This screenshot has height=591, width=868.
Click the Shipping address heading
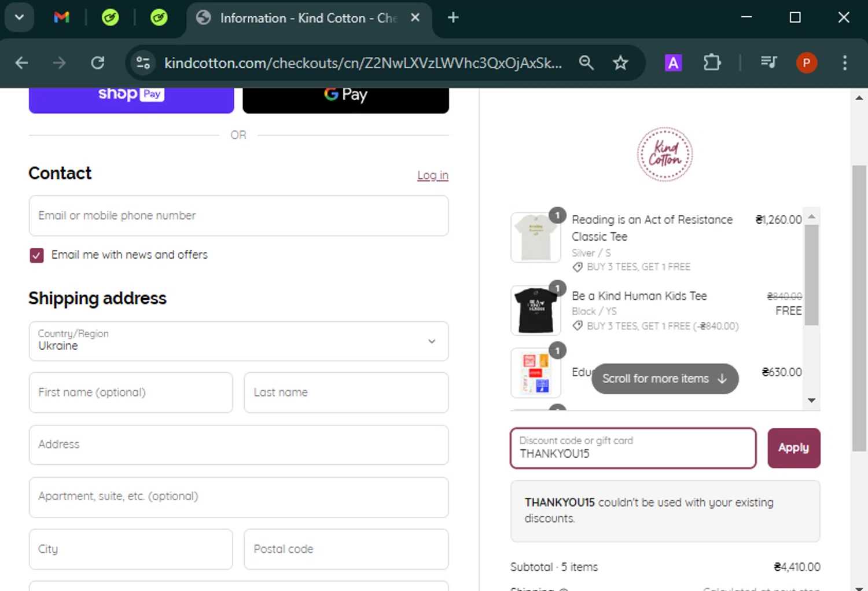(x=97, y=299)
